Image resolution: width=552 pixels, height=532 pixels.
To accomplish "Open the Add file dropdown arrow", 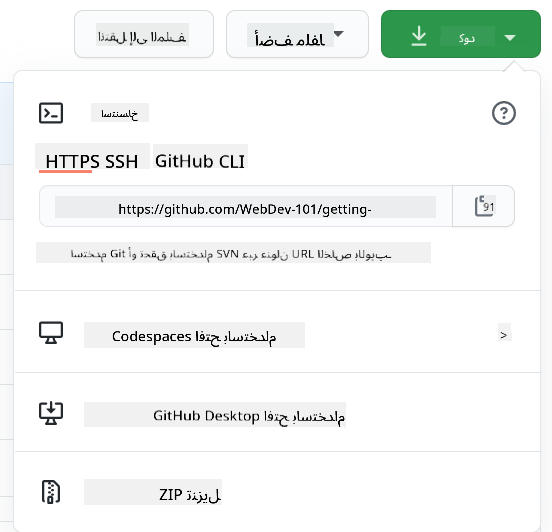I will click(338, 34).
